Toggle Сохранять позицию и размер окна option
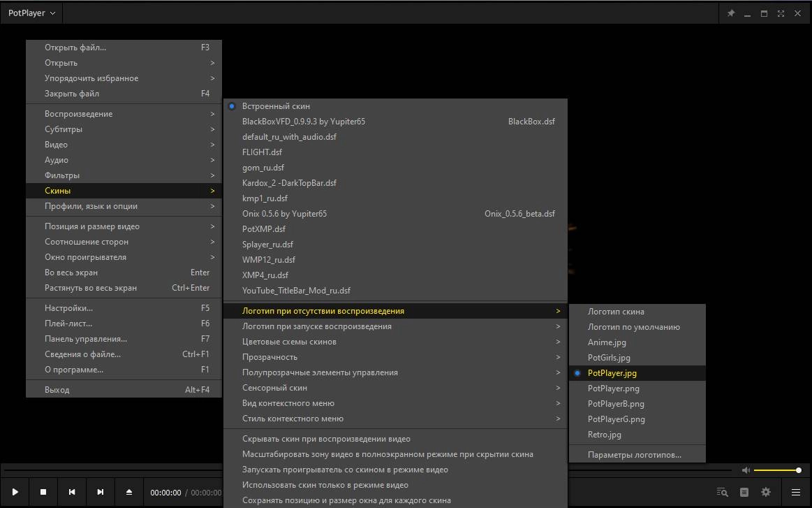Image resolution: width=812 pixels, height=508 pixels. (396, 500)
